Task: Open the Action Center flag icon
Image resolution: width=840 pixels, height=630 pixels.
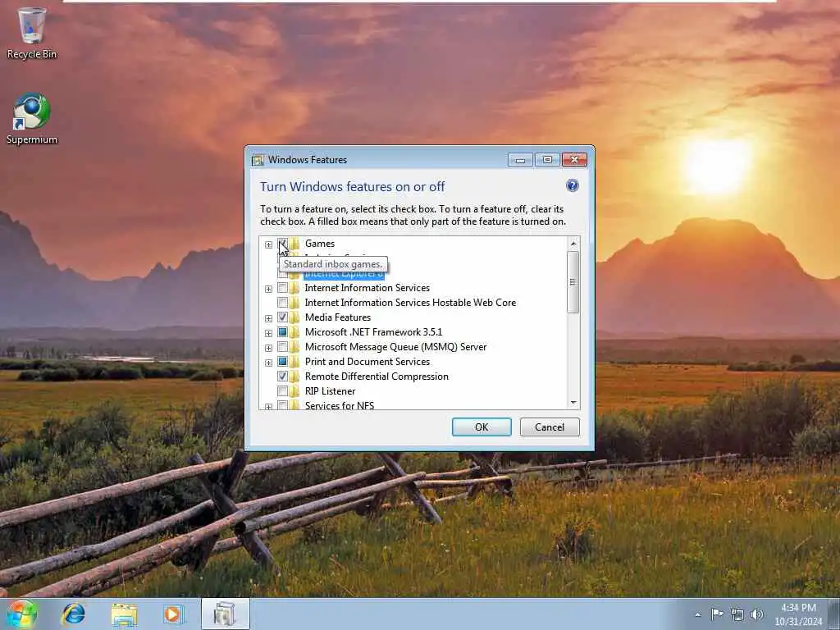Action: (x=717, y=614)
